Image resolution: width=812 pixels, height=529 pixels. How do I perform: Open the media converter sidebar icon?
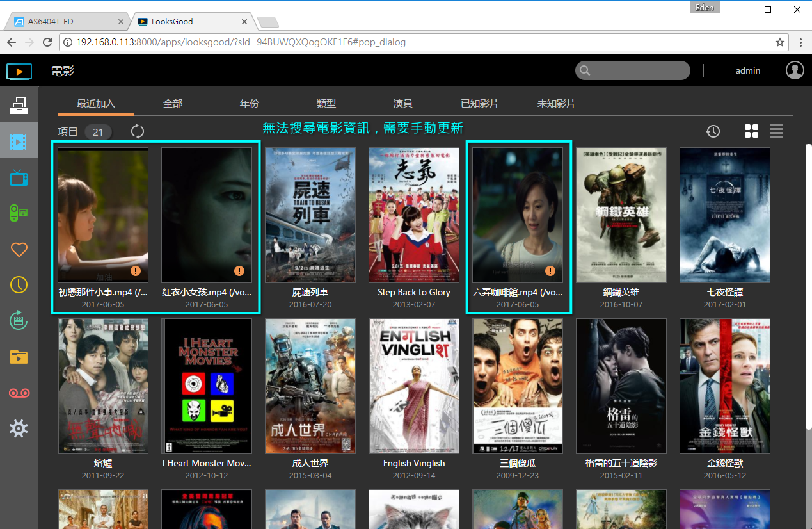[19, 320]
